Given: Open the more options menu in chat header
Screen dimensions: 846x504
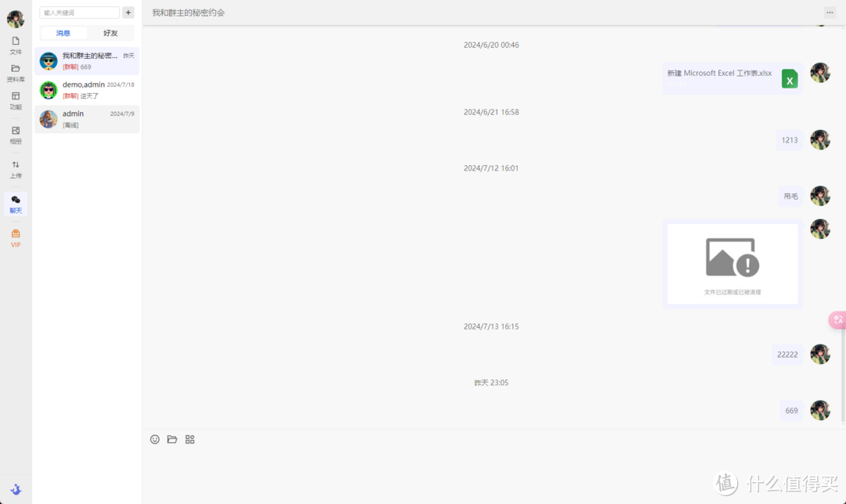Looking at the screenshot, I should coord(829,12).
